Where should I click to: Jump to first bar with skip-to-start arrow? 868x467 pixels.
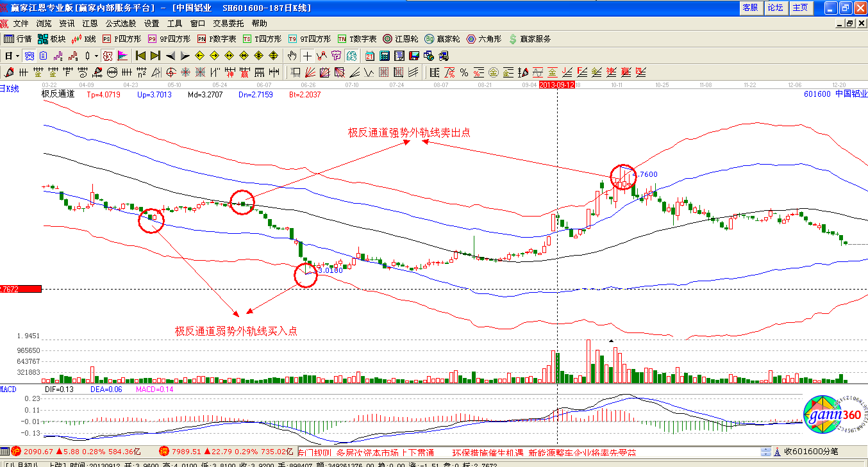click(x=141, y=56)
